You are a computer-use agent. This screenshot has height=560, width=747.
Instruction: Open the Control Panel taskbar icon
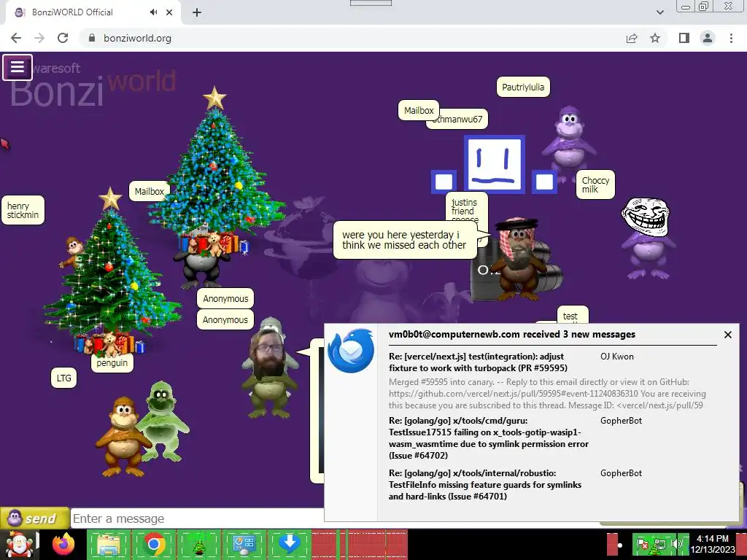point(244,544)
